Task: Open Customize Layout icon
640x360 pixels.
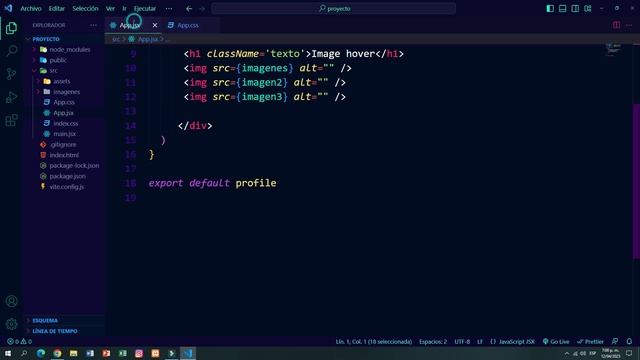Action: pyautogui.click(x=588, y=9)
